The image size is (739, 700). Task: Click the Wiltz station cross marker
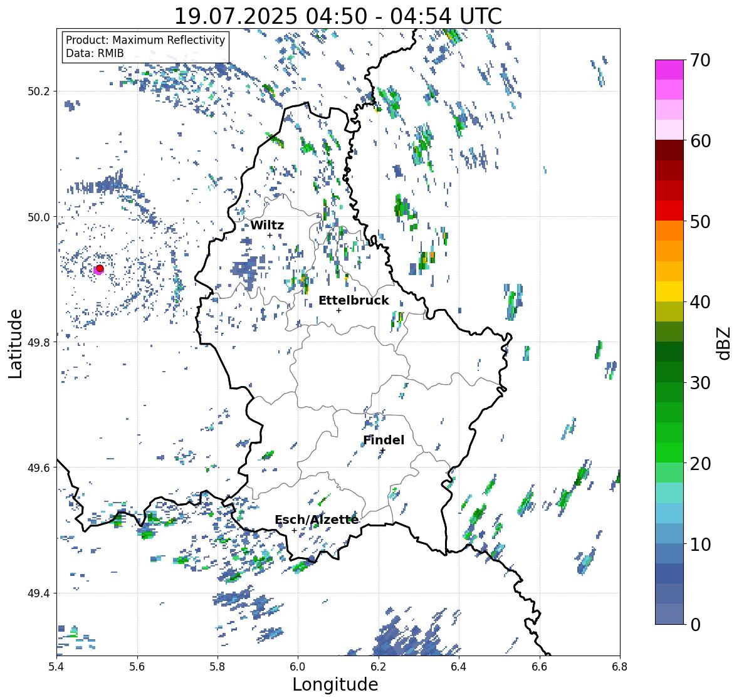(270, 235)
